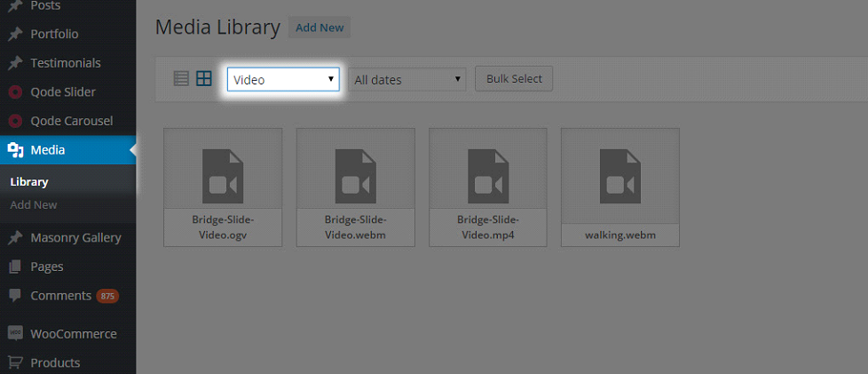
Task: Open Library submenu item
Action: pyautogui.click(x=29, y=182)
